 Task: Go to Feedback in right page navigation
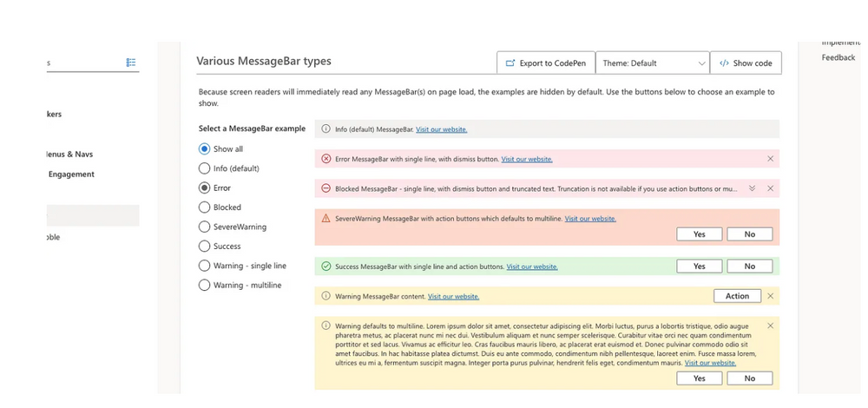(x=838, y=57)
